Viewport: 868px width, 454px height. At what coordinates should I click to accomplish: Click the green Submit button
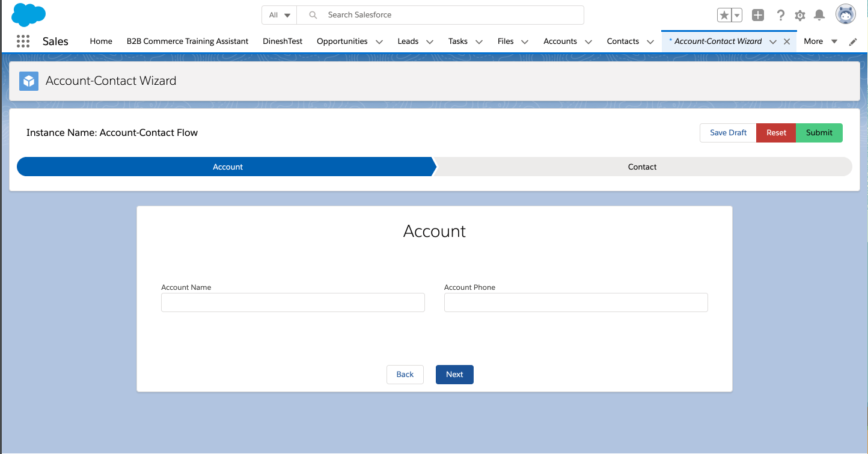click(x=819, y=133)
